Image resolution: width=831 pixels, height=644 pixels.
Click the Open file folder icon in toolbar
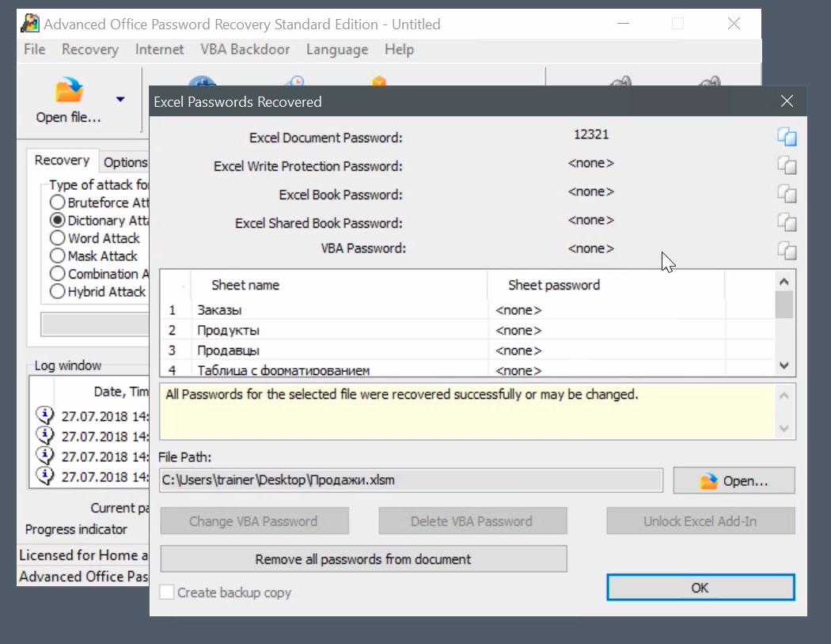pyautogui.click(x=69, y=90)
